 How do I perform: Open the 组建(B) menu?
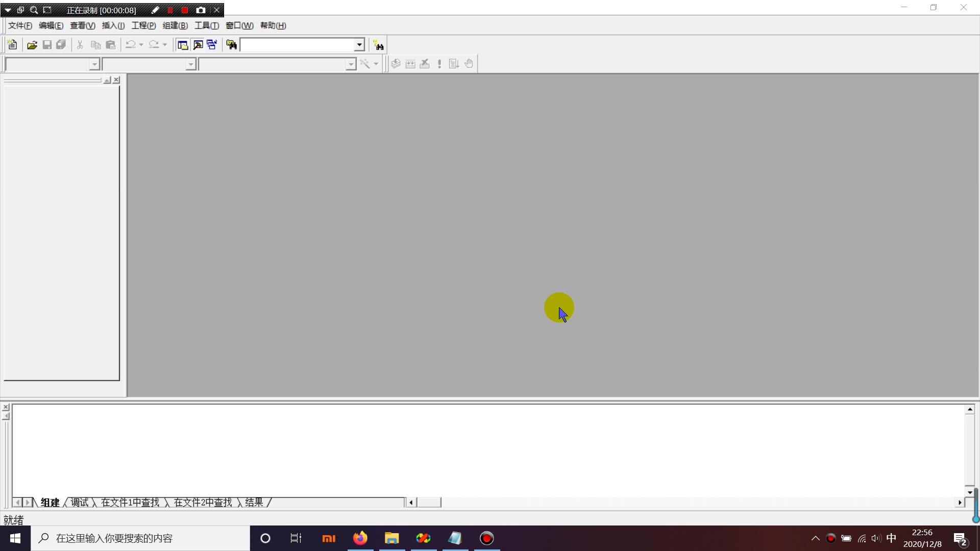click(175, 26)
